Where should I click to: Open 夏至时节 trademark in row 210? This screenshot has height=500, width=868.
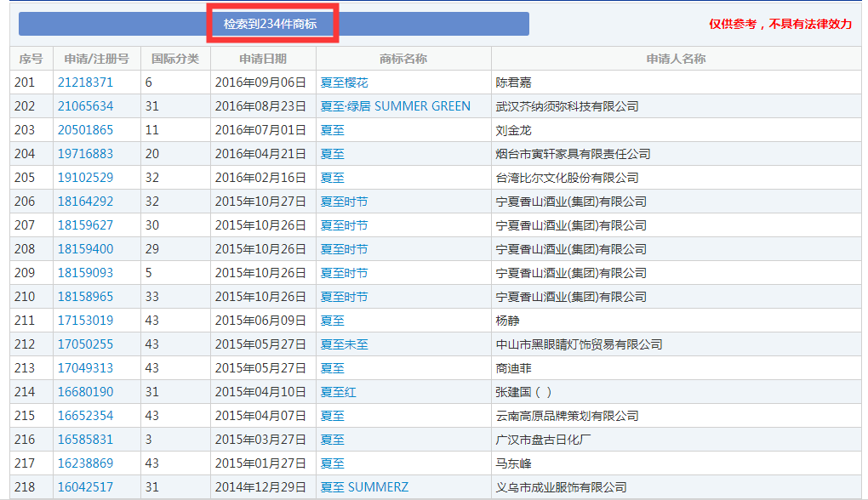(x=344, y=297)
